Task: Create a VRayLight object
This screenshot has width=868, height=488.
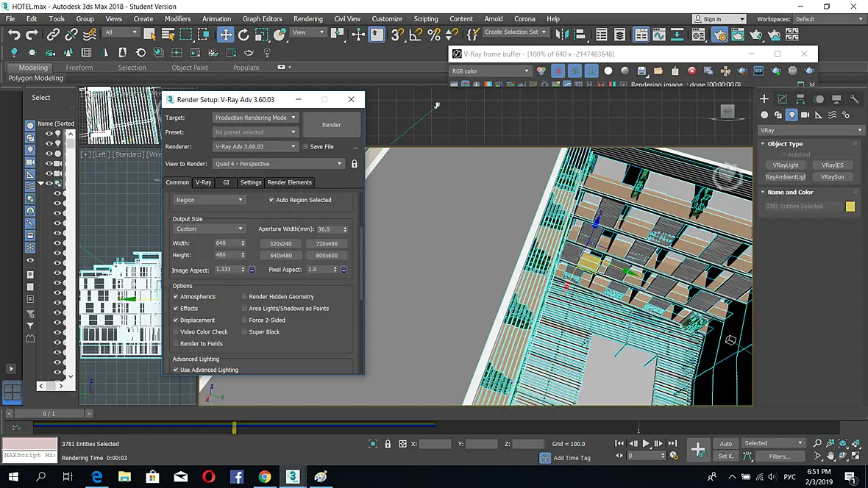Action: (x=786, y=165)
